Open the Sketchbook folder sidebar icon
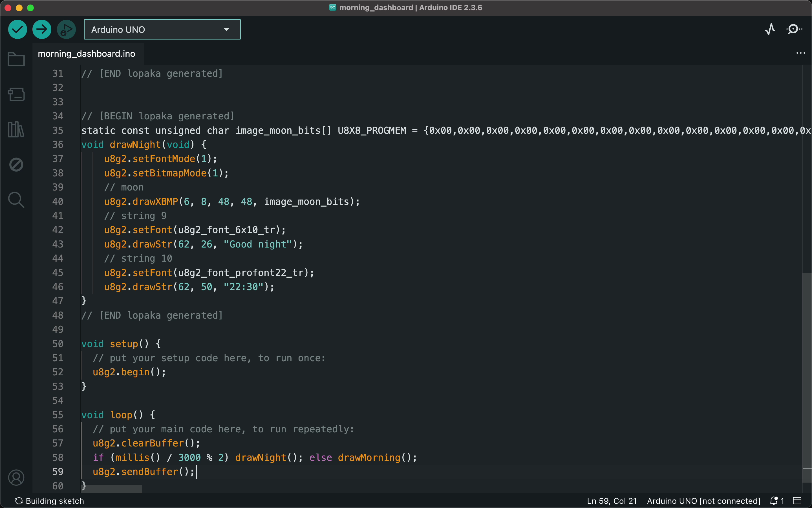This screenshot has width=812, height=508. pyautogui.click(x=16, y=59)
